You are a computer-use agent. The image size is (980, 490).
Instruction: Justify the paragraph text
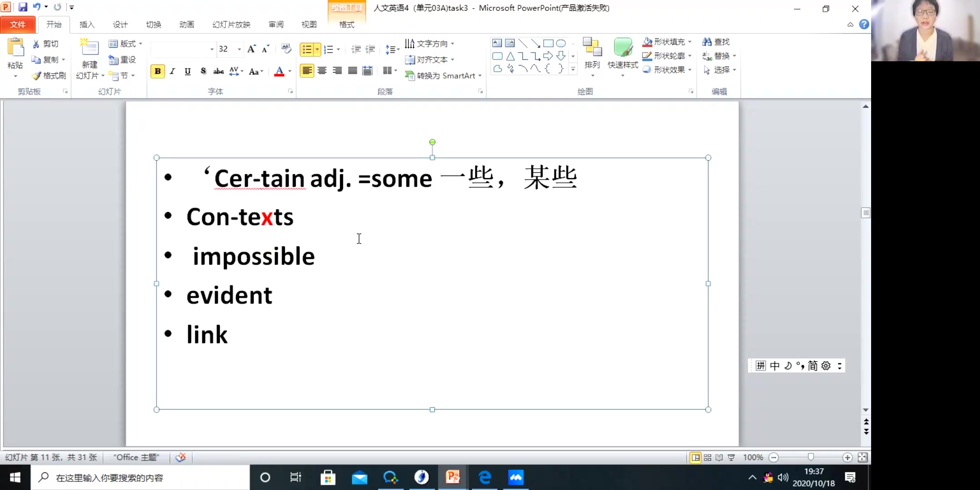(353, 71)
